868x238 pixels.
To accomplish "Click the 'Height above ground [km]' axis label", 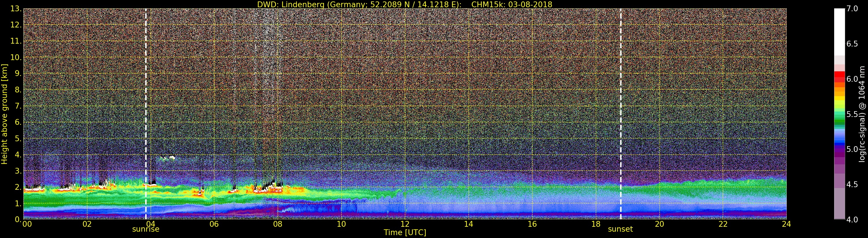I will pos(4,114).
